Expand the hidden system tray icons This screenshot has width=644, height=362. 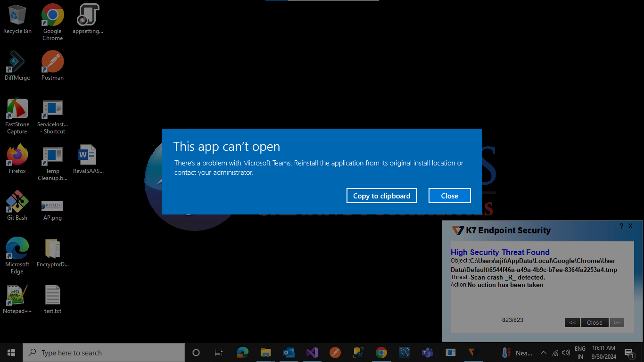pos(543,353)
